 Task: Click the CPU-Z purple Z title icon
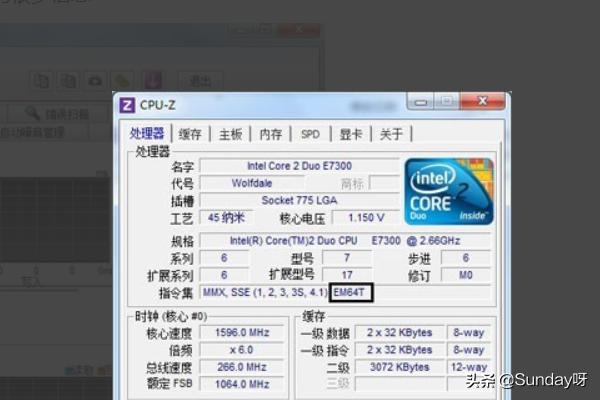[127, 105]
